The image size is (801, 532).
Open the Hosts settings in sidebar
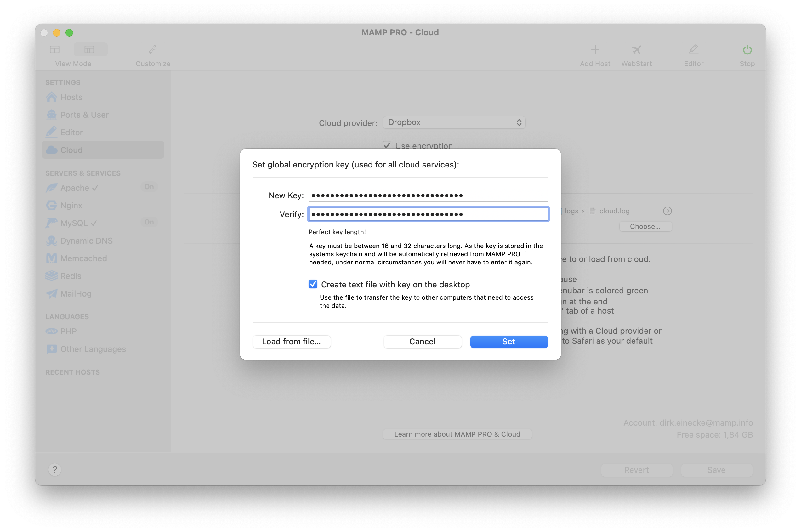(x=71, y=97)
